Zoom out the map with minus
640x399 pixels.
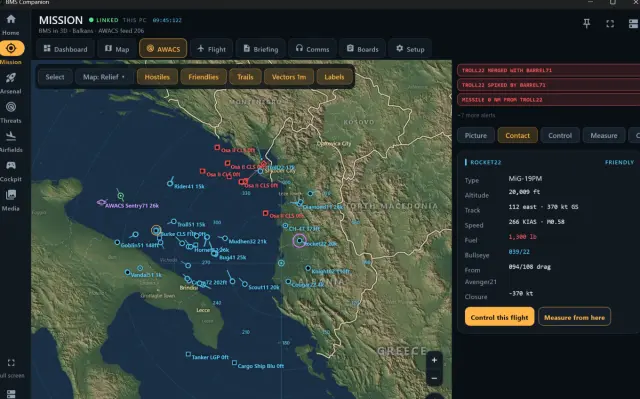[x=434, y=378]
